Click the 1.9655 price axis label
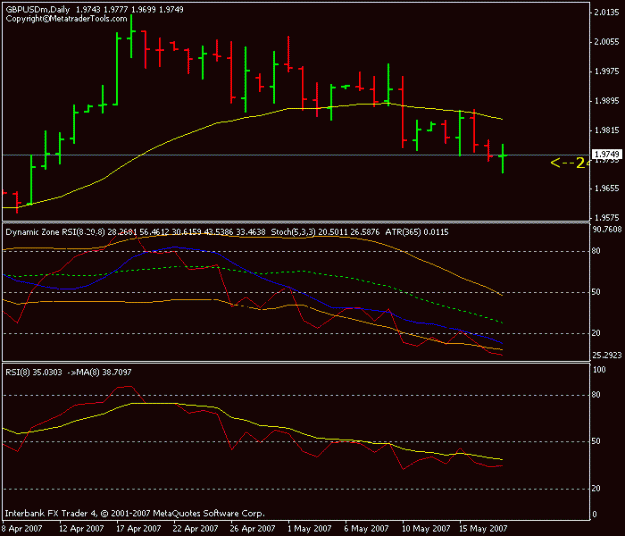 point(607,188)
